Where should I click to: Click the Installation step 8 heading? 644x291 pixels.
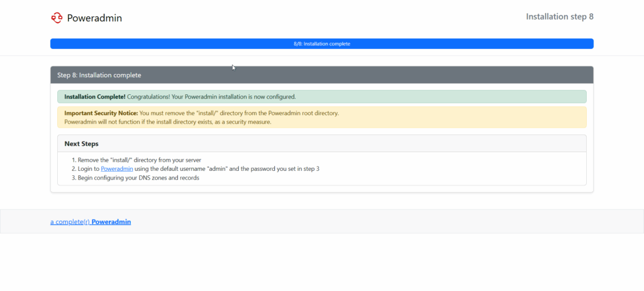(x=559, y=17)
